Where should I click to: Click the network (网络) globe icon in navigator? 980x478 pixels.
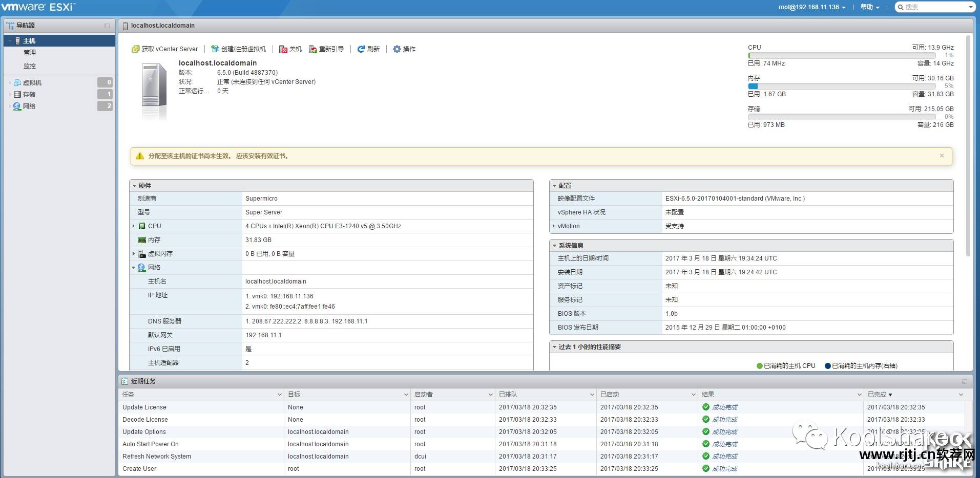tap(17, 106)
